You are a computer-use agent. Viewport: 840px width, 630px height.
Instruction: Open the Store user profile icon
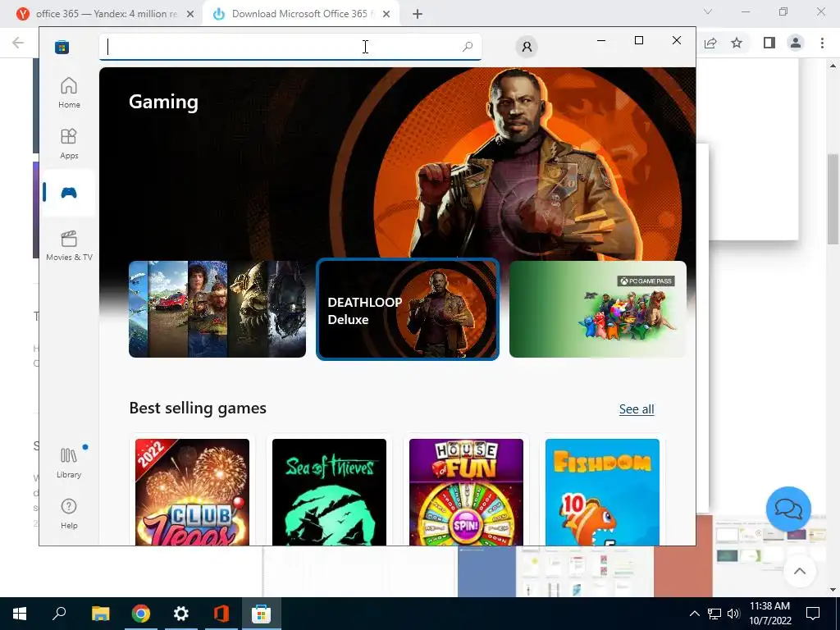(x=527, y=47)
